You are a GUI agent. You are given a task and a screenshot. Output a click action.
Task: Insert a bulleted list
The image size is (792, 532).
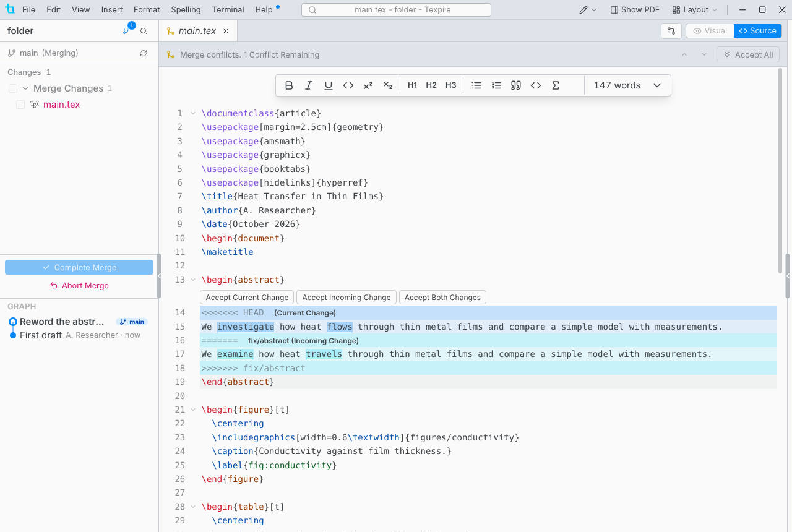[x=476, y=85]
